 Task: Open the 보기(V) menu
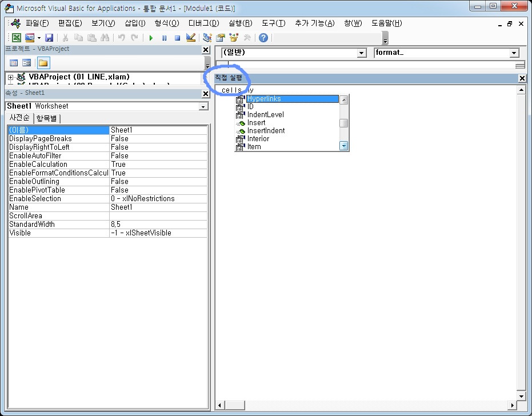click(x=103, y=23)
